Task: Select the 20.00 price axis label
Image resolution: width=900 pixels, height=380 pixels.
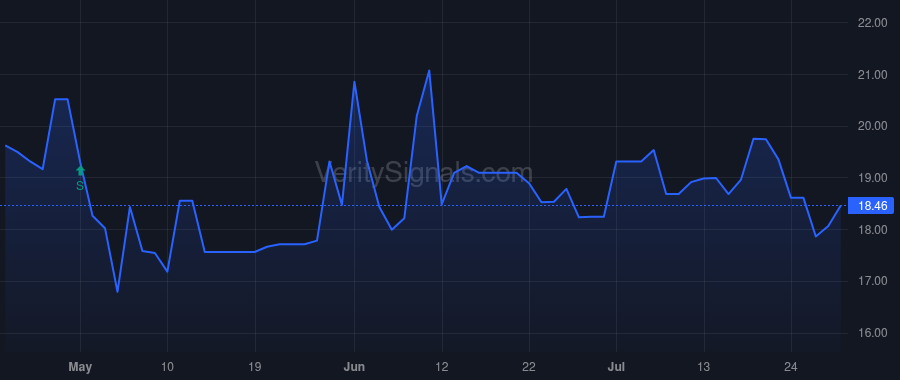Action: tap(872, 126)
